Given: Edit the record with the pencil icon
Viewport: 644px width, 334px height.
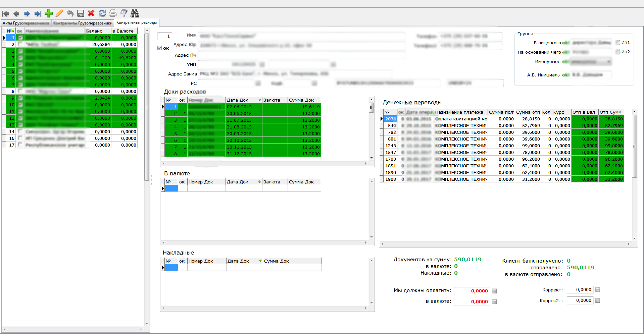Looking at the screenshot, I should pyautogui.click(x=59, y=13).
